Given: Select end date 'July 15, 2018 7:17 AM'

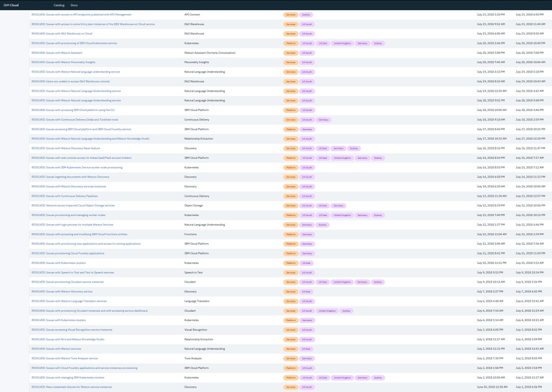Looking at the screenshot, I should pos(530,158).
